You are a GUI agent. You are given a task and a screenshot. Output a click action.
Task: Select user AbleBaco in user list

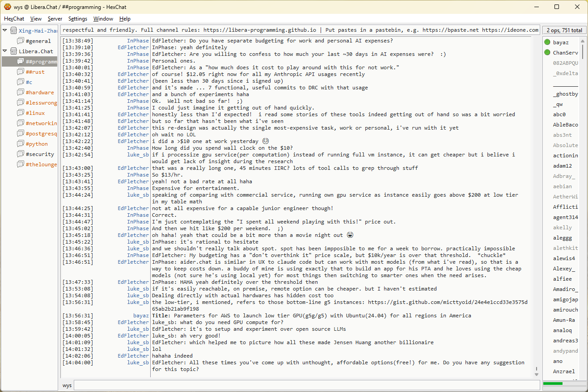click(565, 125)
